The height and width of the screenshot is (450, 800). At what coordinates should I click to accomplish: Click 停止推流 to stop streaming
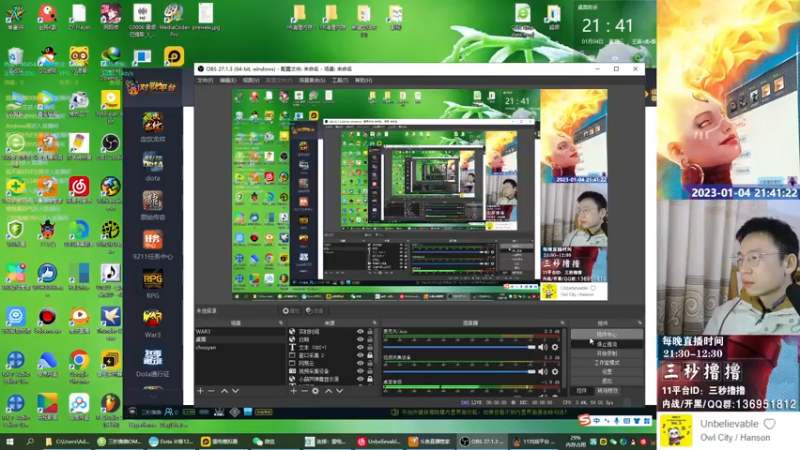pos(607,344)
